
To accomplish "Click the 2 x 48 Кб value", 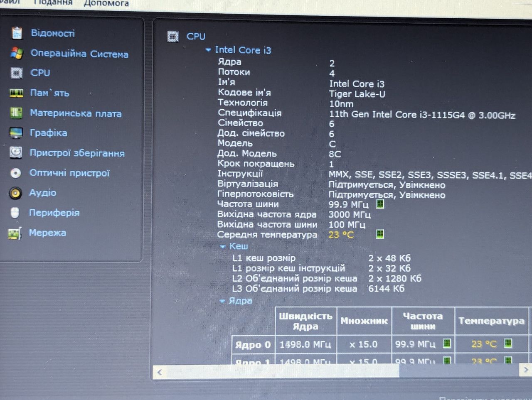I will (389, 258).
